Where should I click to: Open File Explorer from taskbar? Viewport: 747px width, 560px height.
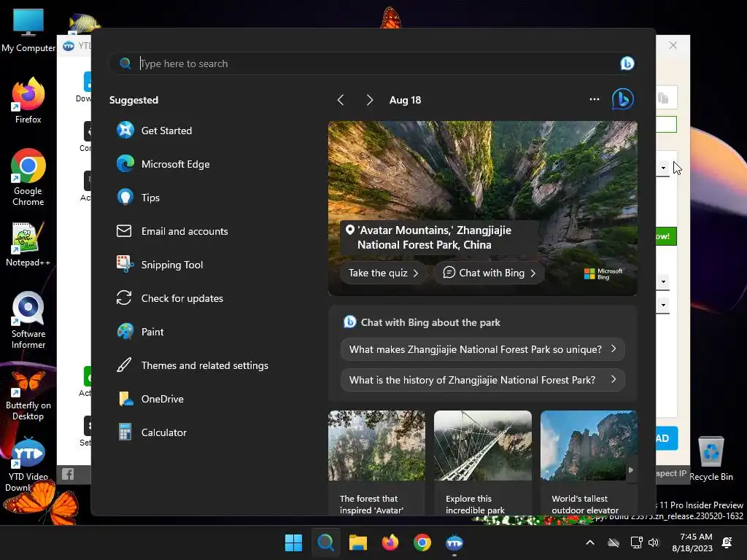[357, 542]
